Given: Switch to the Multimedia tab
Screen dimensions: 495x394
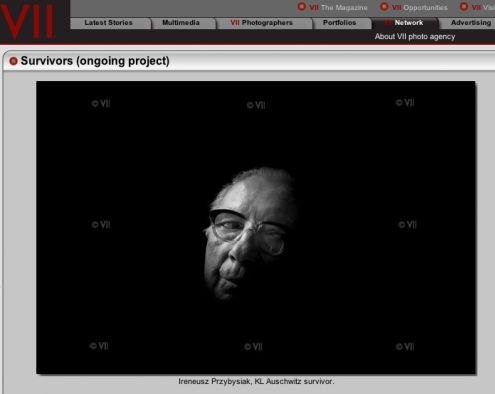Looking at the screenshot, I should coord(183,23).
